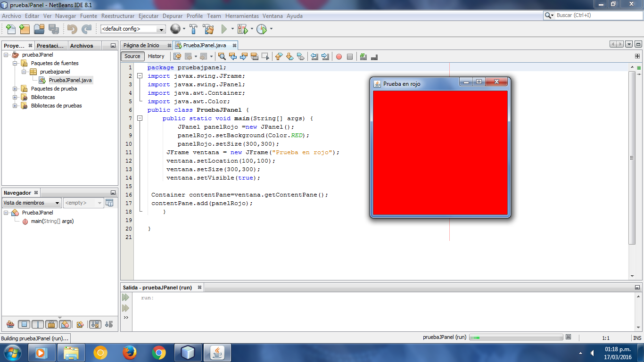The width and height of the screenshot is (644, 362).
Task: Click the build progress bar in the status bar
Action: click(516, 337)
